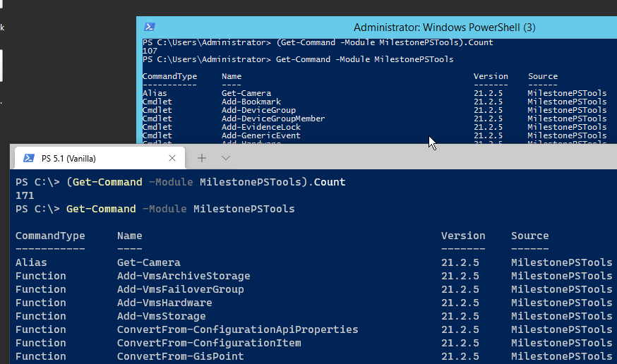Click the CommandType header in front terminal
This screenshot has height=364, width=617.
click(50, 236)
